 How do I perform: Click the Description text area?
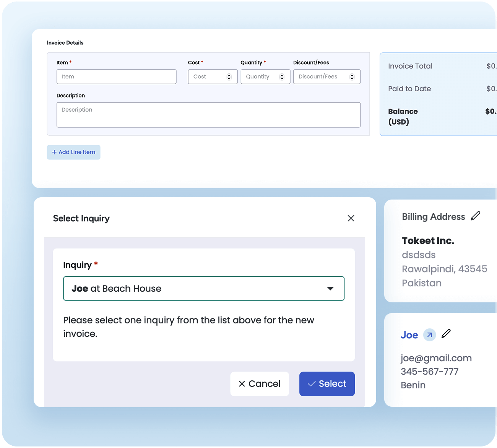208,115
